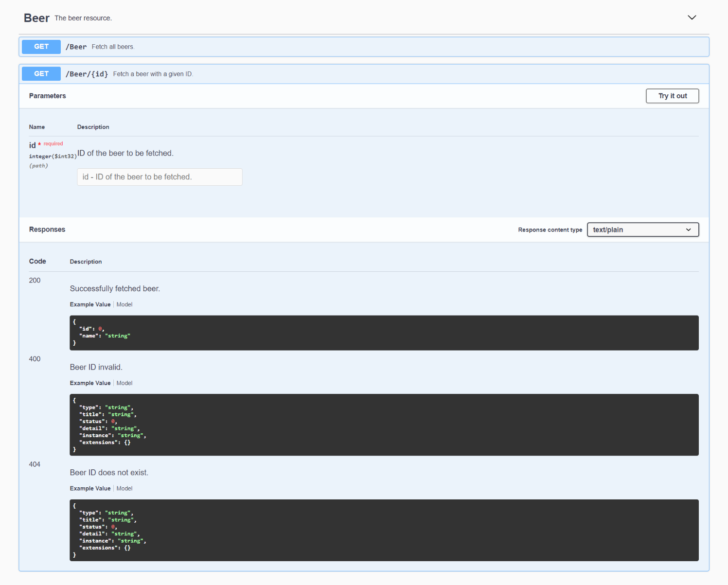Click the 404 response code
This screenshot has width=728, height=585.
pos(35,464)
